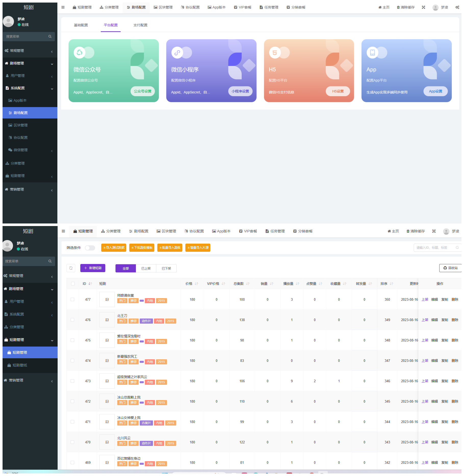464x476 pixels.
Task: Click the 小程序设置 button
Action: (x=240, y=91)
